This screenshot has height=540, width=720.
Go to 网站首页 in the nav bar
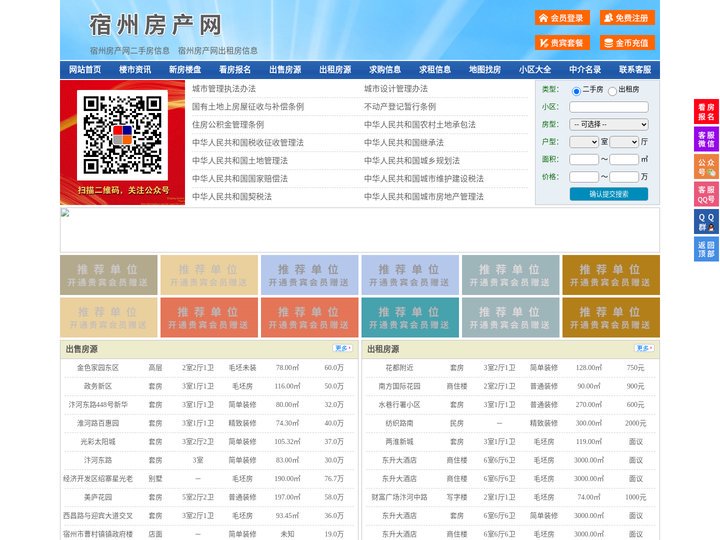85,70
